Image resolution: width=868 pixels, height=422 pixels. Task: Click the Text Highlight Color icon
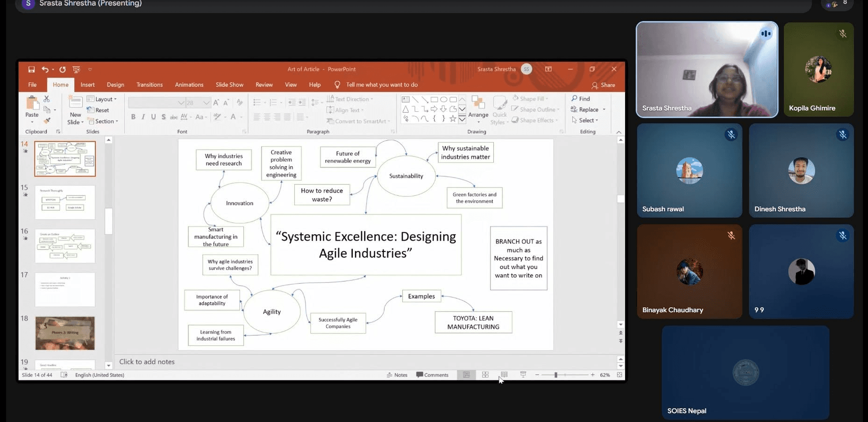pos(217,117)
